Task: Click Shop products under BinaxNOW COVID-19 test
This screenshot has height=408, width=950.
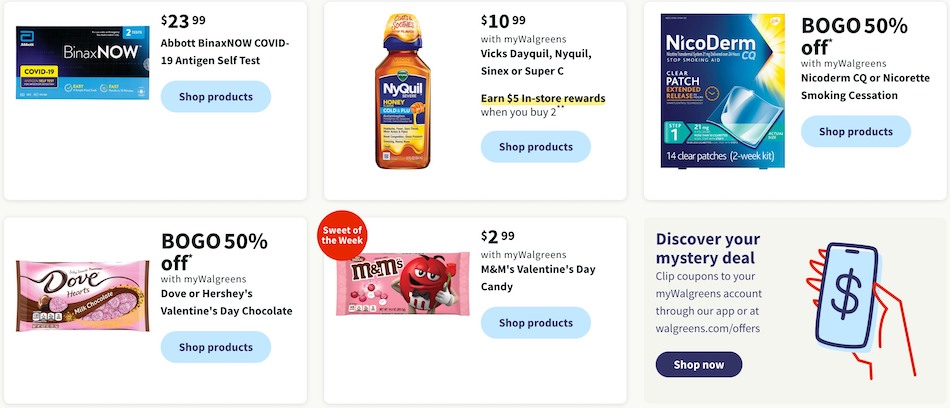Action: (216, 96)
